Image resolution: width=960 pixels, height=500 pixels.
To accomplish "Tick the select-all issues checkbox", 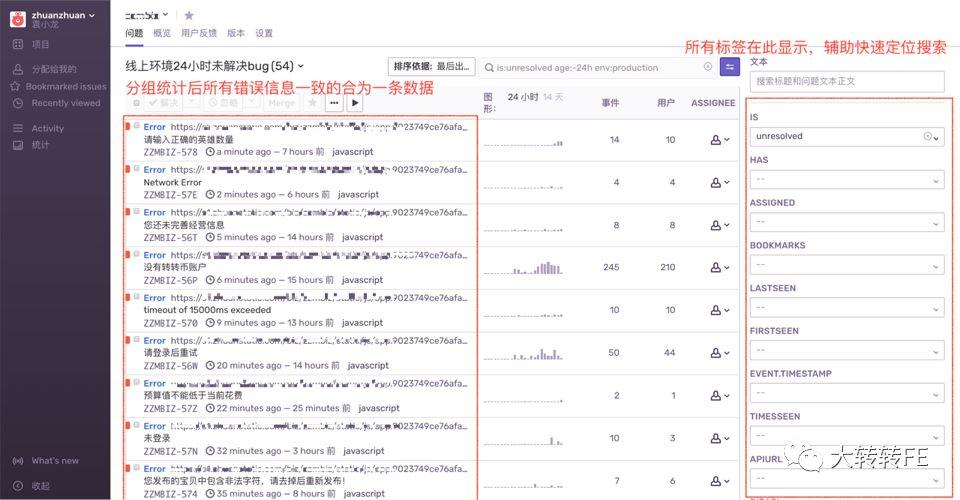I will tap(137, 103).
